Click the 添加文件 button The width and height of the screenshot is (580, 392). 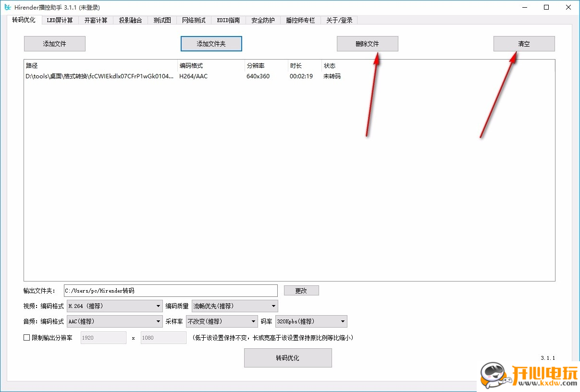55,44
